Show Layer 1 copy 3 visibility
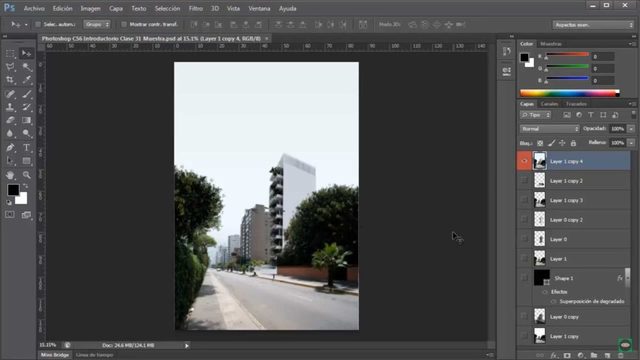The width and height of the screenshot is (640, 360). 524,200
